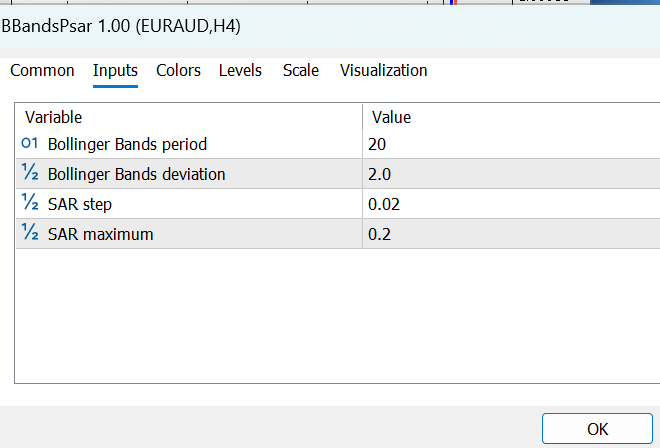Click the OK button
Viewport: 660px width, 448px height.
click(597, 429)
